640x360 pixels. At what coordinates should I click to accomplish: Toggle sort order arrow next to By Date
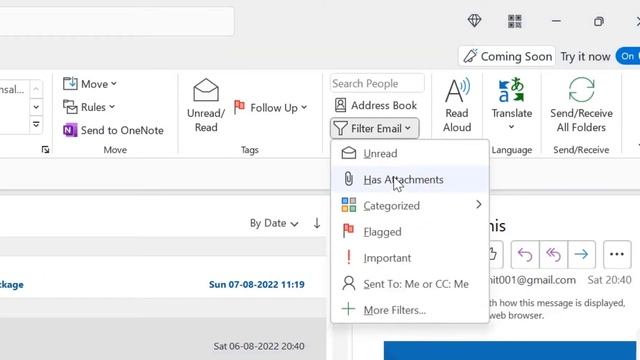click(317, 223)
